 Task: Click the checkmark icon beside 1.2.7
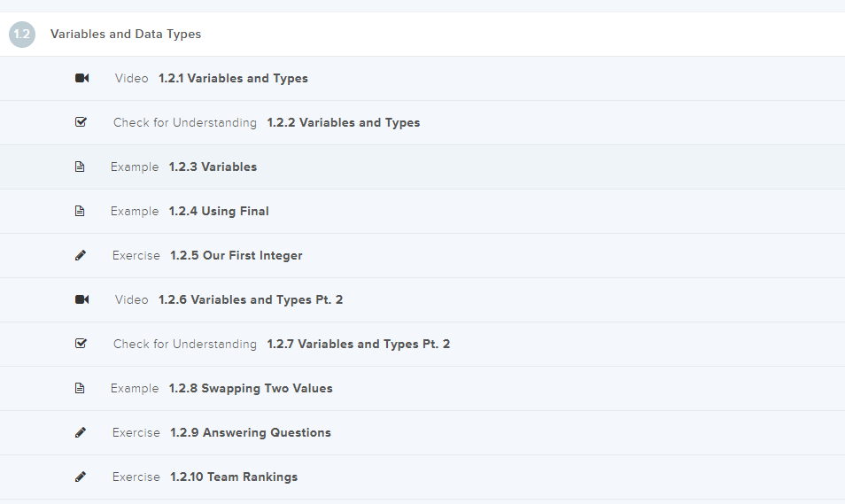click(81, 344)
